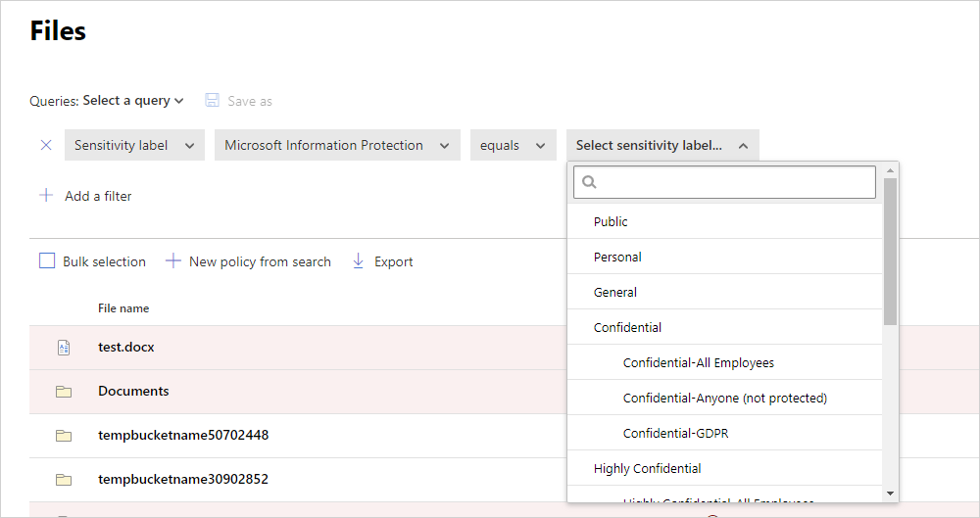The image size is (980, 518).
Task: Select Confidential-GDPR from the label list
Action: [675, 433]
